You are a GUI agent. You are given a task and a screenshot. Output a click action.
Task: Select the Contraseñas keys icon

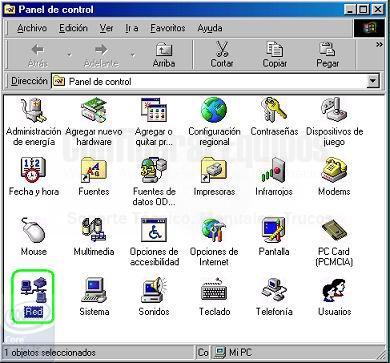point(274,110)
